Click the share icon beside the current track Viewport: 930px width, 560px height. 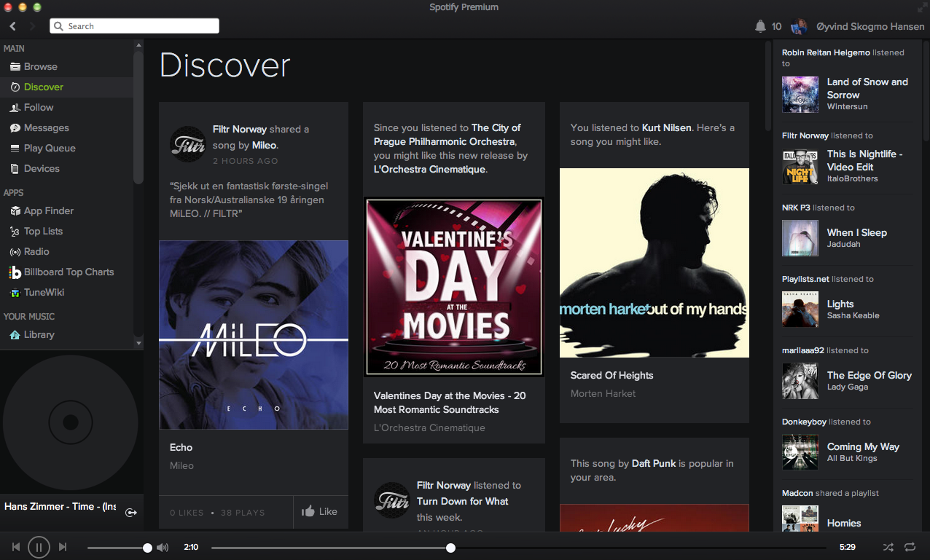131,513
